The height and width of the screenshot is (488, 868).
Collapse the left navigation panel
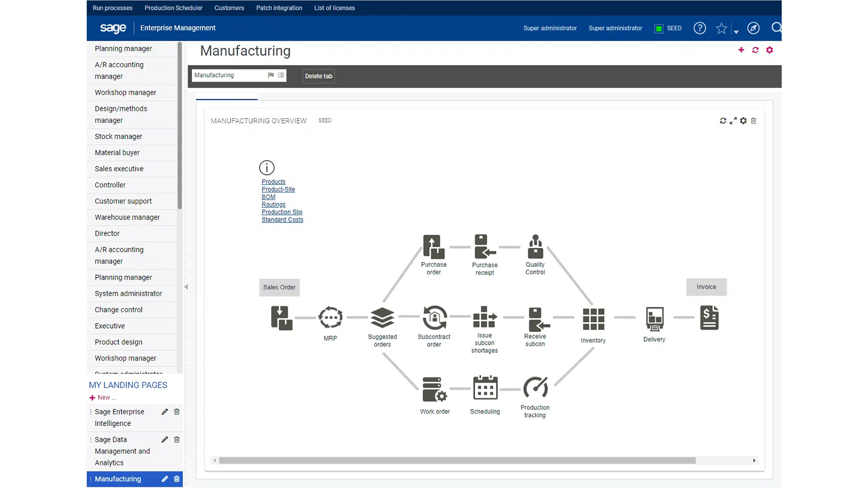click(x=186, y=287)
